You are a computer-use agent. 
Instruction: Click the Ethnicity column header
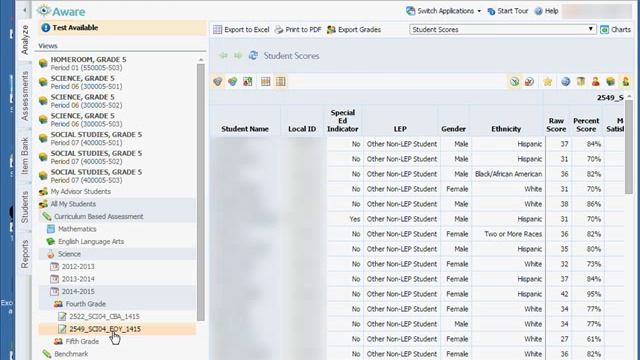click(506, 129)
